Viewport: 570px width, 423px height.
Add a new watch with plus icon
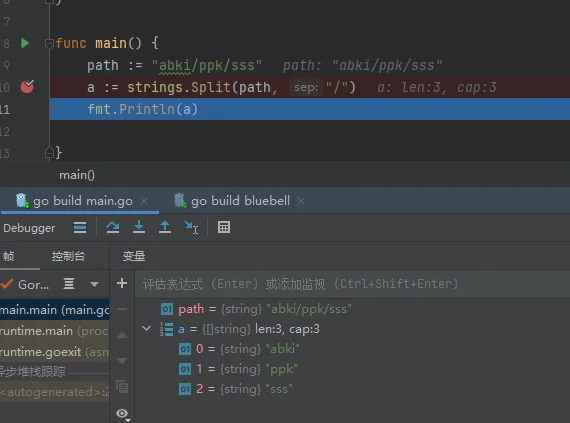[122, 283]
